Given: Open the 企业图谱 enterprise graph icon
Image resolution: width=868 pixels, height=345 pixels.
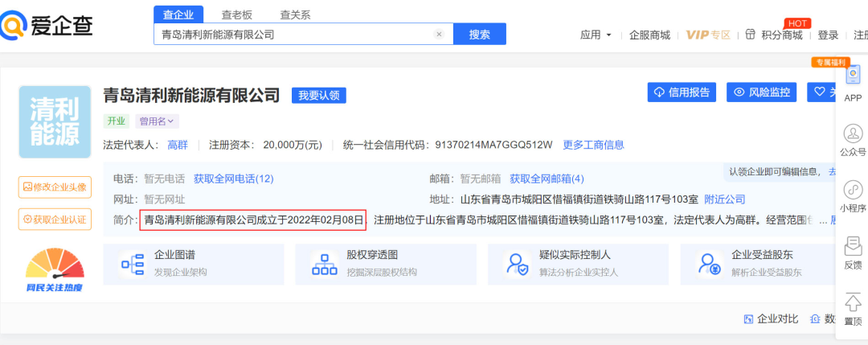Looking at the screenshot, I should (131, 263).
